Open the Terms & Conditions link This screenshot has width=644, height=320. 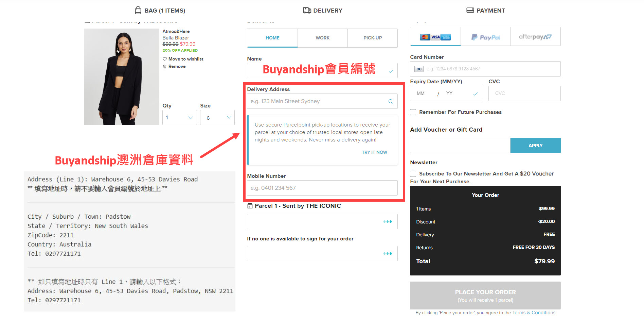pos(534,313)
